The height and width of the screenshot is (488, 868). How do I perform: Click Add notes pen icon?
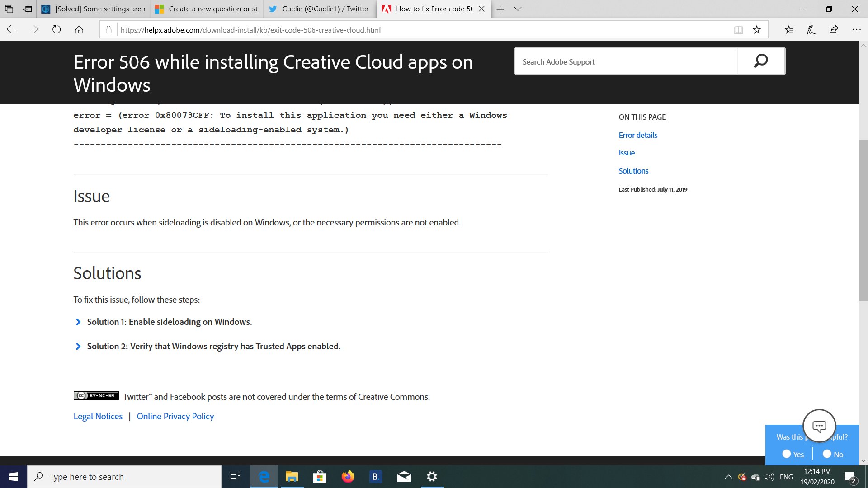click(811, 30)
